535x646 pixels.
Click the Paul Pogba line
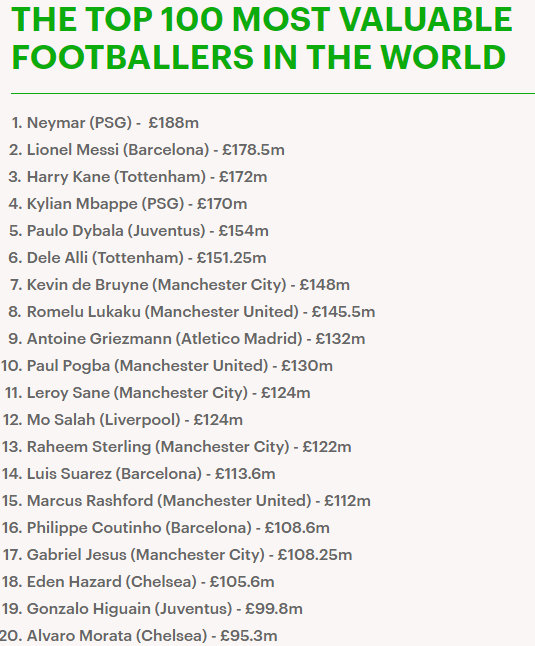pos(167,366)
